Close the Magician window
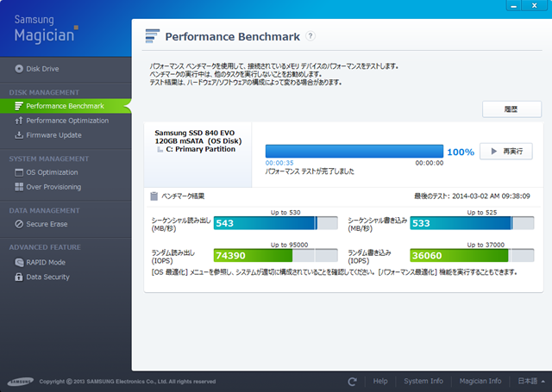 [535, 5]
